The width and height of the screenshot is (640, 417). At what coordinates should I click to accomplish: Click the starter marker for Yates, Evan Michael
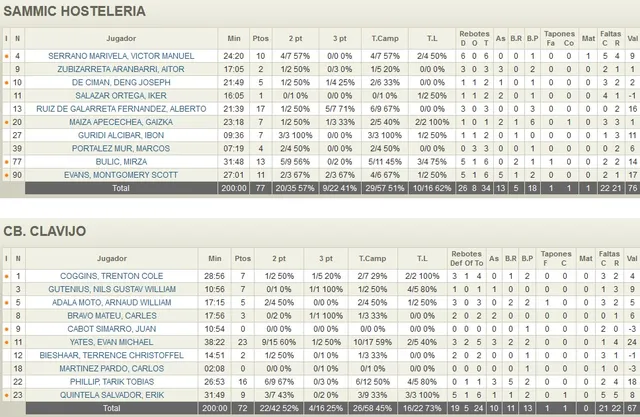coord(6,341)
